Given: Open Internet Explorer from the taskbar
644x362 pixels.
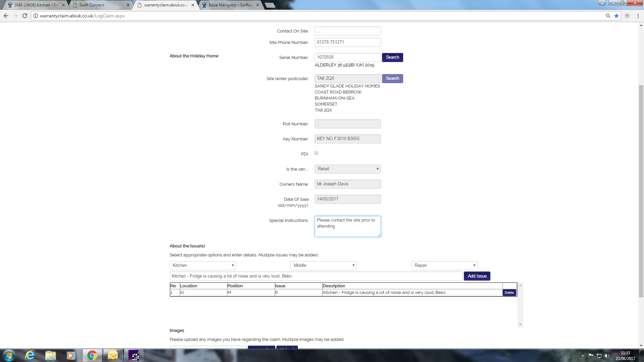Looking at the screenshot, I should click(x=30, y=355).
